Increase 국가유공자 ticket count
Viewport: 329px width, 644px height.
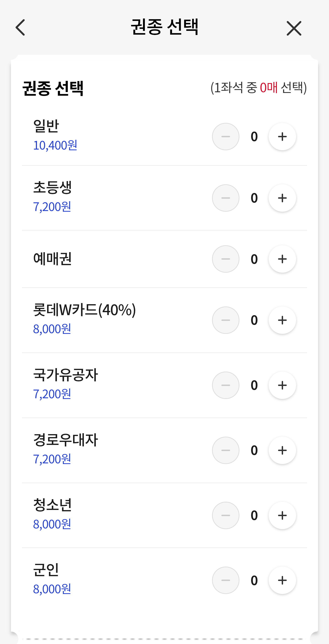282,385
